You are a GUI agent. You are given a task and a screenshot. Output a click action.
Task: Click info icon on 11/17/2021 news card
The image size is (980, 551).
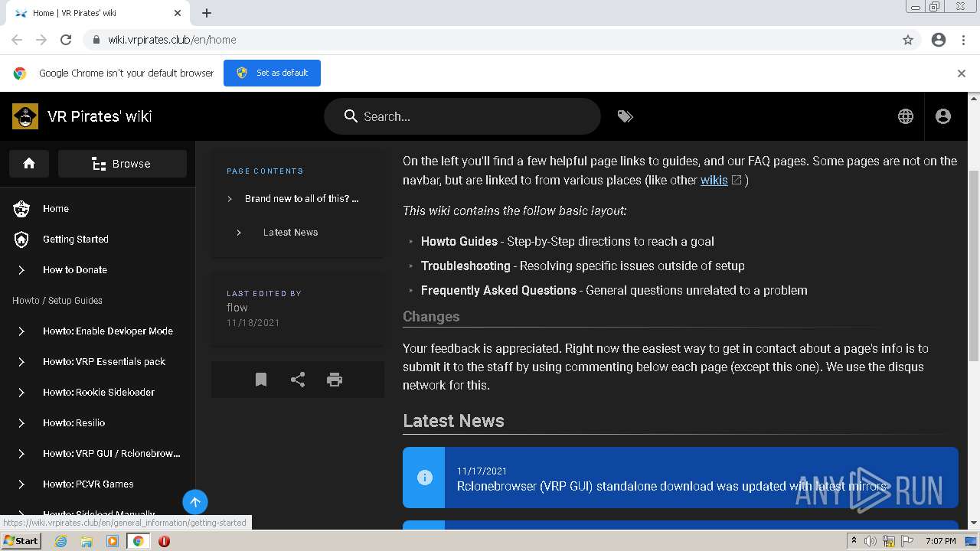click(x=424, y=478)
